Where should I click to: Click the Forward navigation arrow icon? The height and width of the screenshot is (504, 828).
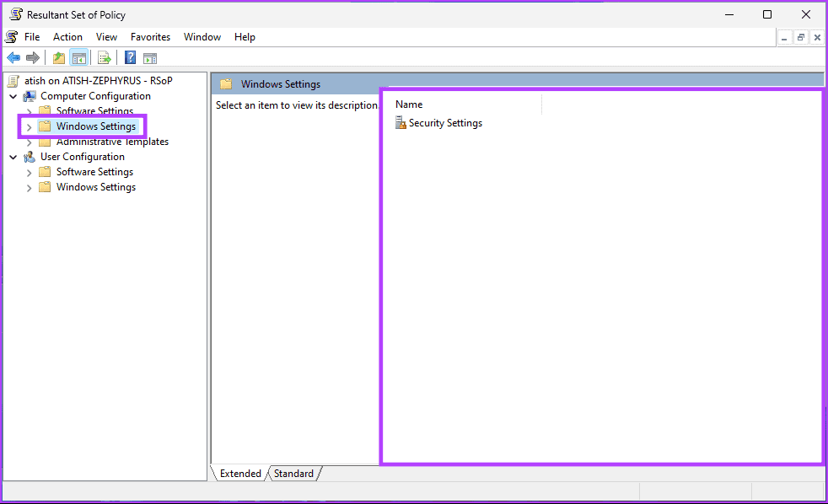click(32, 57)
